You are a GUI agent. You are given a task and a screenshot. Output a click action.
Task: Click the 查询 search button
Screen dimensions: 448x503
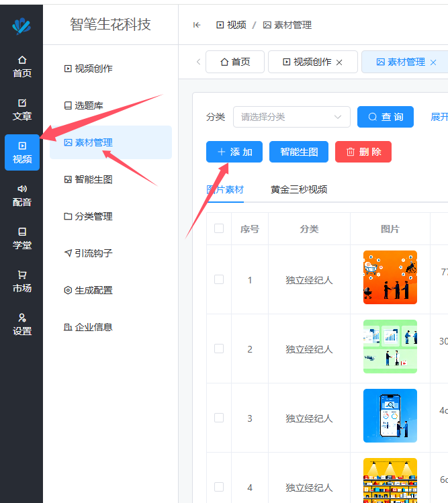[385, 117]
